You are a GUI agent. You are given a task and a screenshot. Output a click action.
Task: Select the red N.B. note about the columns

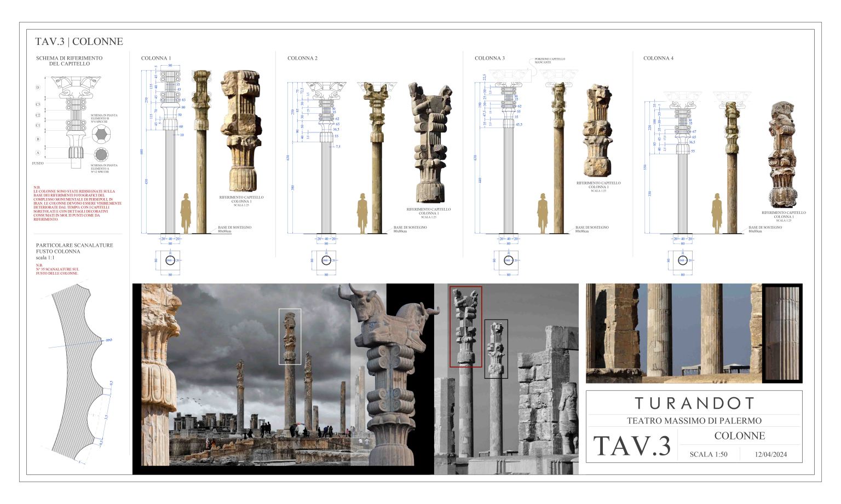click(x=77, y=204)
